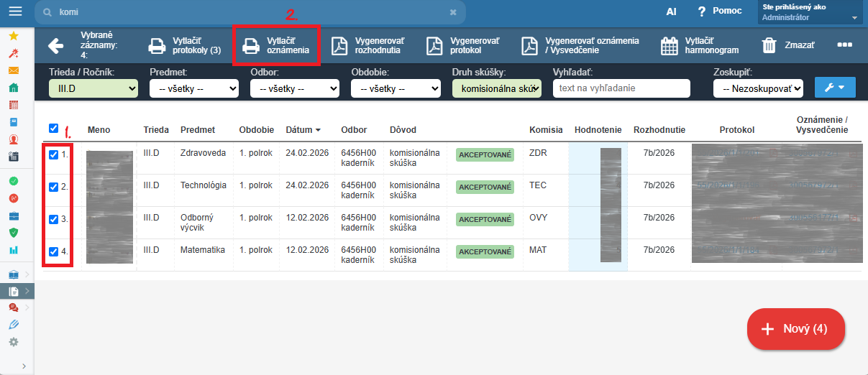Open the Predmet filter dropdown

(x=194, y=88)
